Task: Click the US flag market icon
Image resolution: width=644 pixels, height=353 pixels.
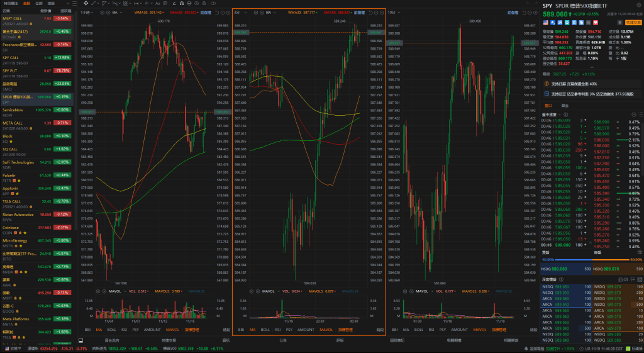Action: point(546,23)
